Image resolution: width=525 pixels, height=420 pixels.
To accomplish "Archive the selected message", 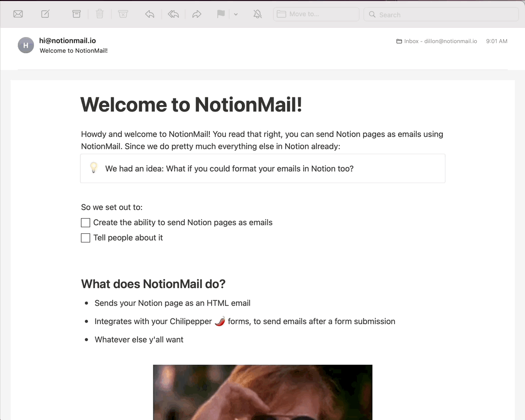I will pos(76,14).
